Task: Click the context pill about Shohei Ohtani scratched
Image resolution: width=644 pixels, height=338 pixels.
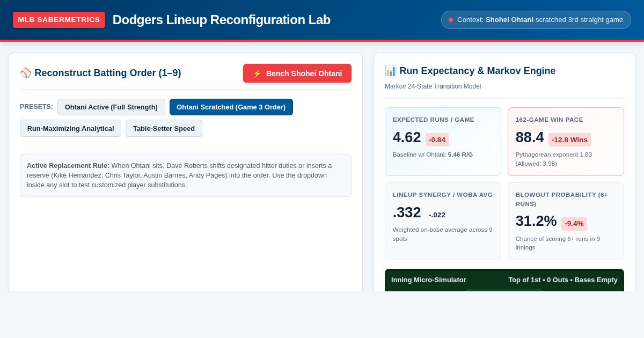Action: (x=536, y=20)
